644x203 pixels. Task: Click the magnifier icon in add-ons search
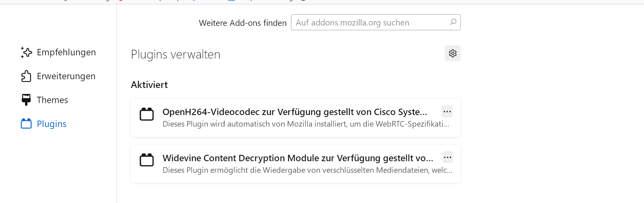(x=453, y=22)
